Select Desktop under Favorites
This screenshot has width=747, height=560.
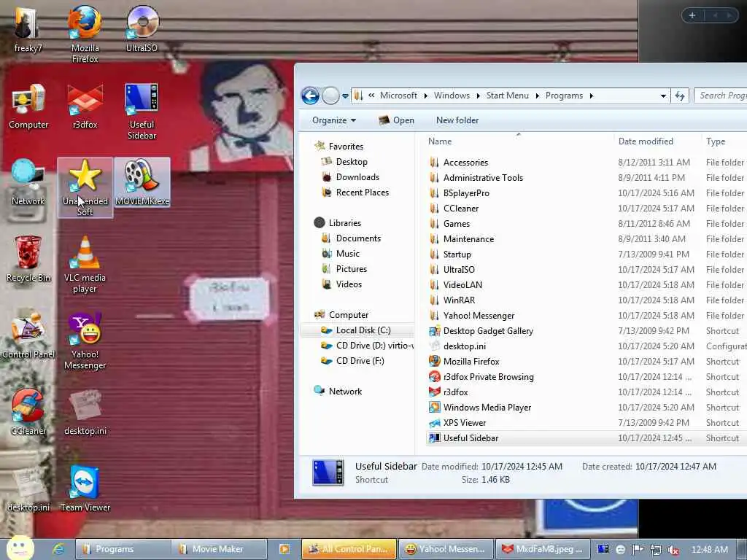click(x=352, y=162)
